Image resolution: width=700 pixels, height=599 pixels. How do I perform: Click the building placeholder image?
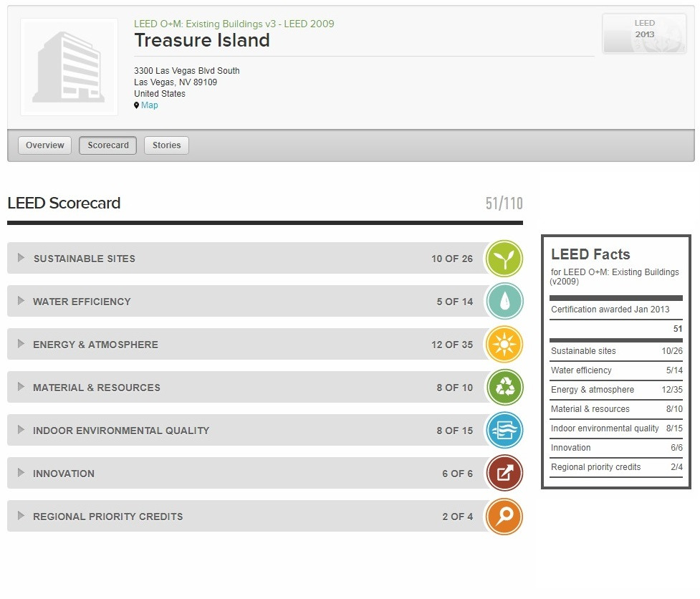point(69,67)
